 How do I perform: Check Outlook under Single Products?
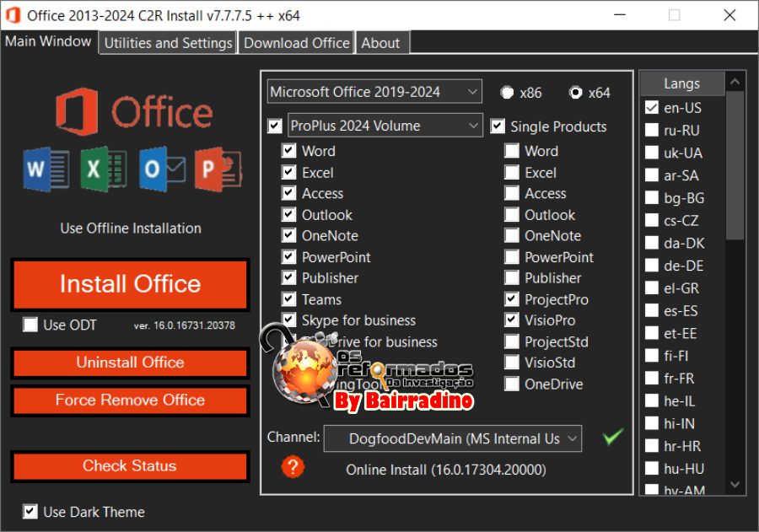pyautogui.click(x=512, y=214)
